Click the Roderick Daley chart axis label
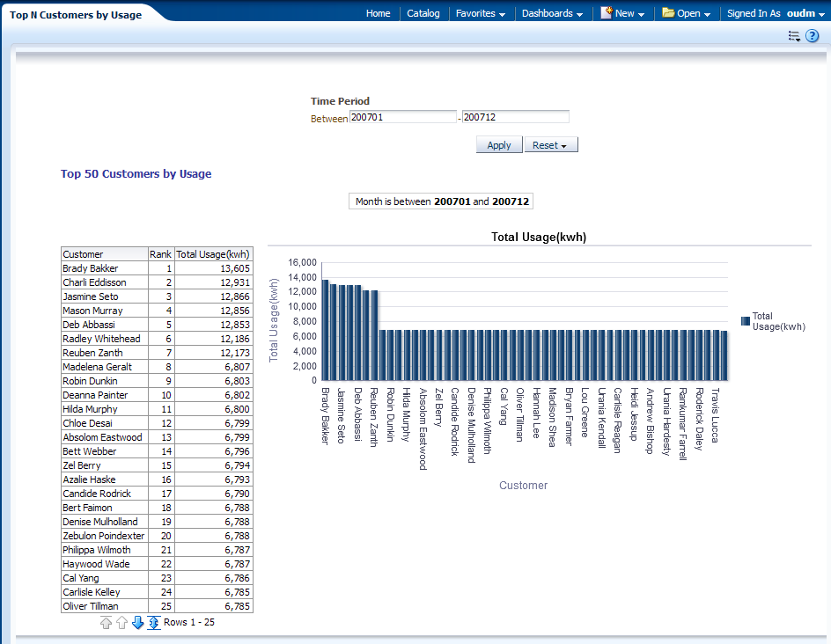Viewport: 831px width, 644px height. 699,419
